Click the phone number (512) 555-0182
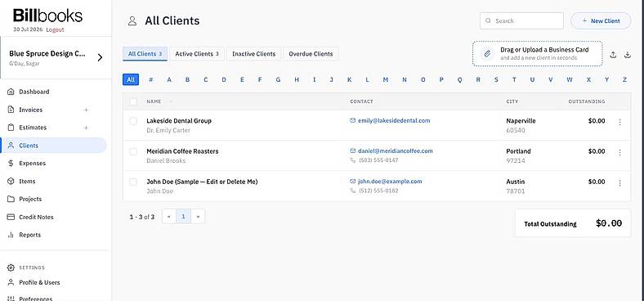Viewport: 644px width, 301px height. (x=378, y=191)
